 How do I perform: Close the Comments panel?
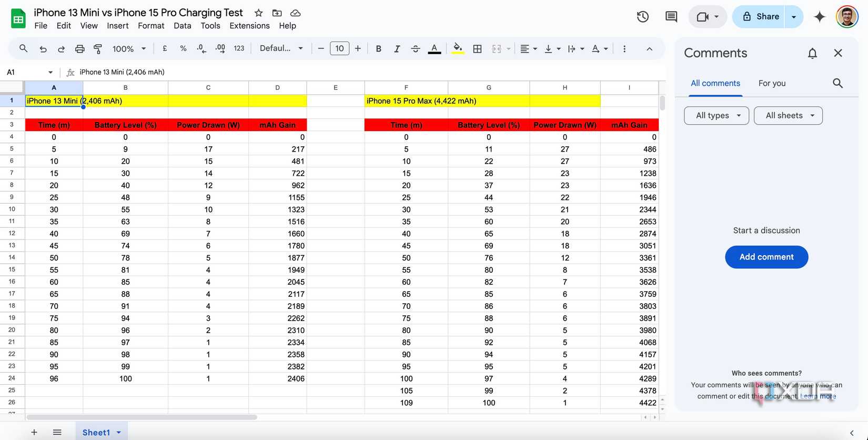(838, 53)
